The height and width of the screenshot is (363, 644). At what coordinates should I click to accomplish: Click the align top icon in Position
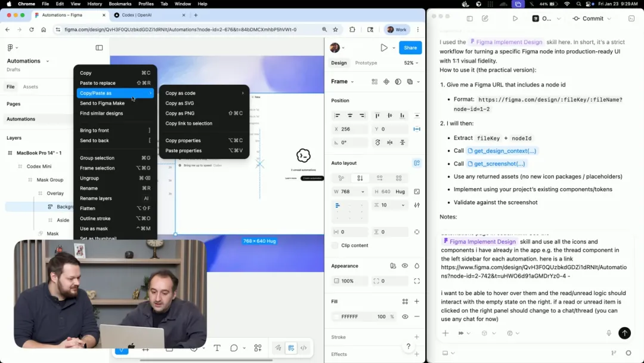377,115
